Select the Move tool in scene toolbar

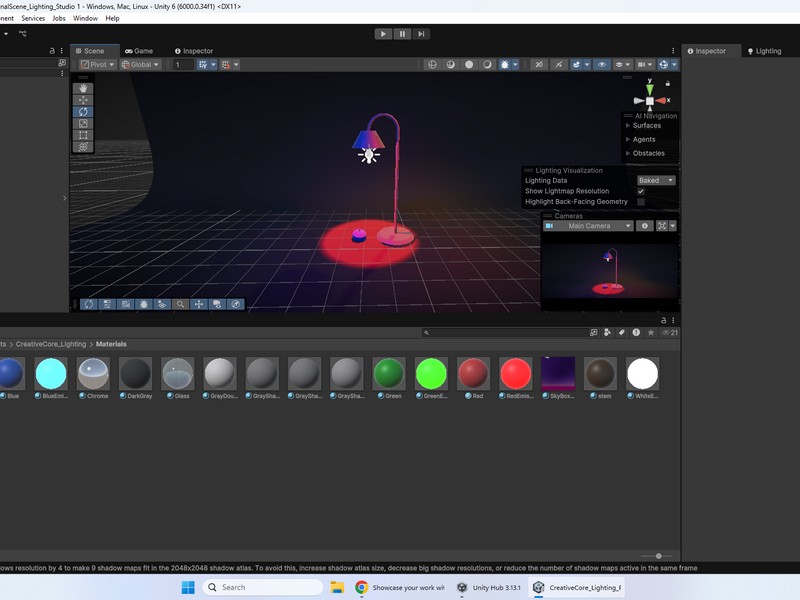tap(83, 100)
